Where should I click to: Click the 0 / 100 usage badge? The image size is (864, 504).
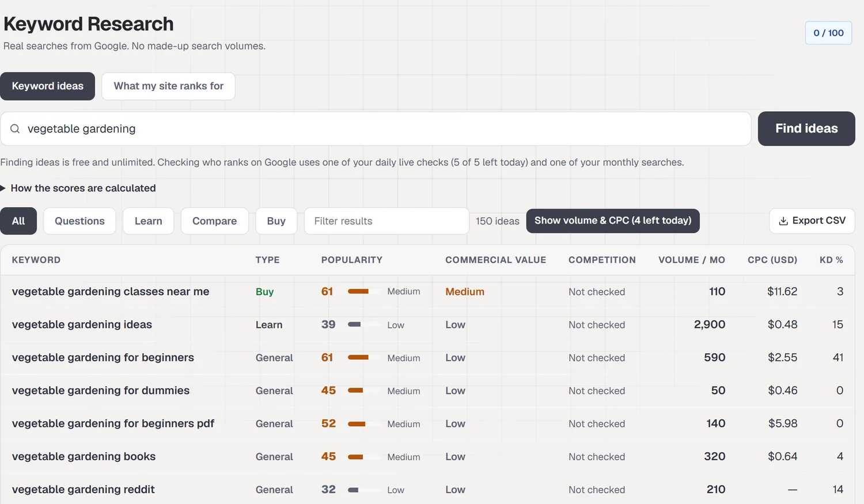pyautogui.click(x=828, y=33)
